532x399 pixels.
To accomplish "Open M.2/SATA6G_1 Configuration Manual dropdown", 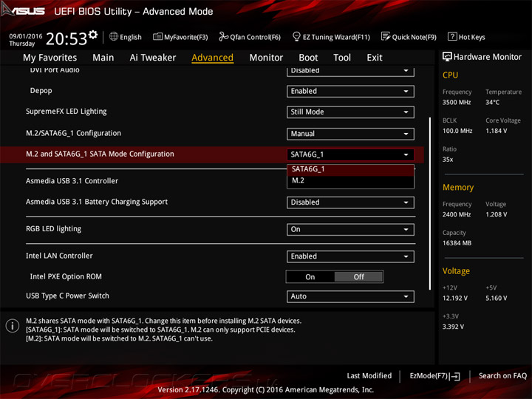I will [350, 134].
